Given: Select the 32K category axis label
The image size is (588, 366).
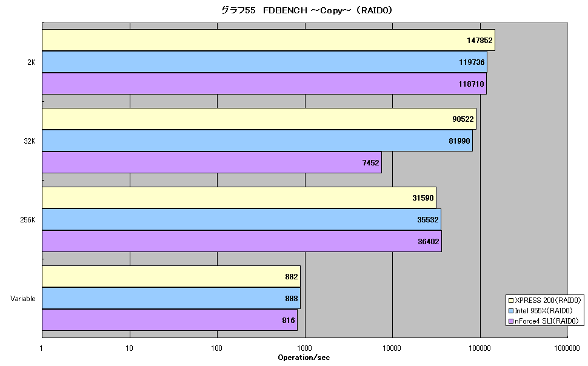Looking at the screenshot, I should coord(30,141).
